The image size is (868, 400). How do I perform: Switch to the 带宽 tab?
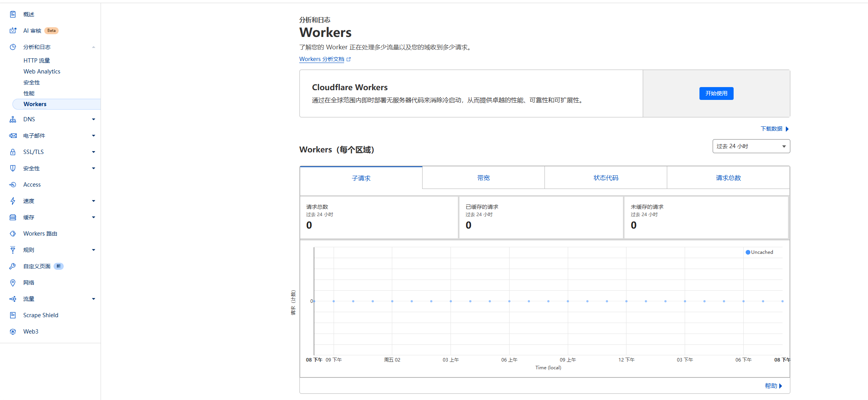coord(484,178)
